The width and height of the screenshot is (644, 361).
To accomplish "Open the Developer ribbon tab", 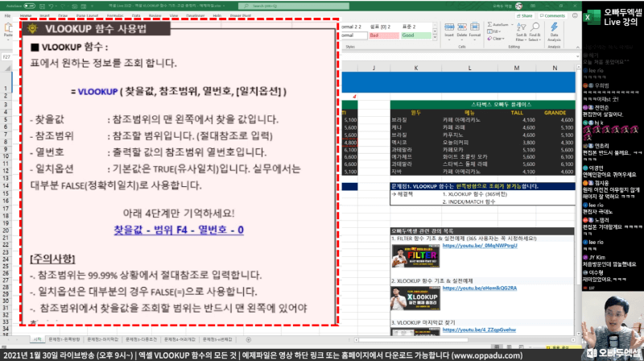I will [195, 15].
